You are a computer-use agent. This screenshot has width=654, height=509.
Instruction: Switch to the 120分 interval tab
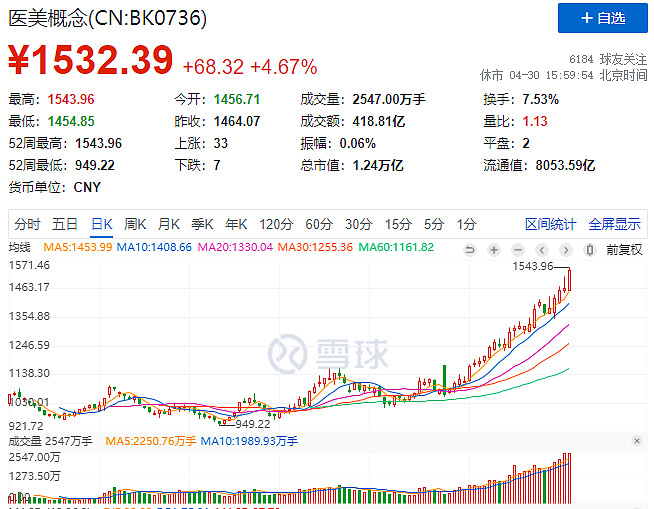pos(276,224)
